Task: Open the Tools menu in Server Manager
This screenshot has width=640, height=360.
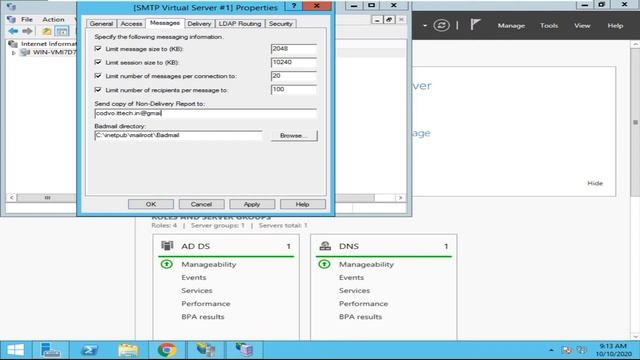Action: click(549, 25)
